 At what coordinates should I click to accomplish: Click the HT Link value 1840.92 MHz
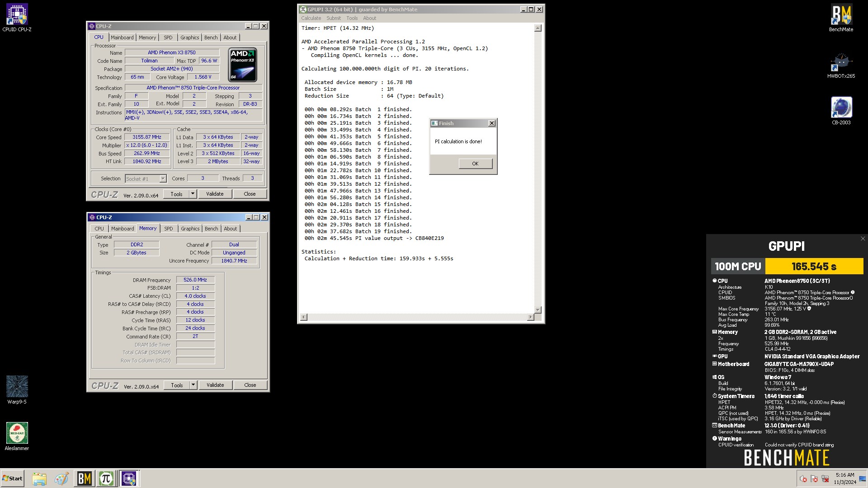147,161
